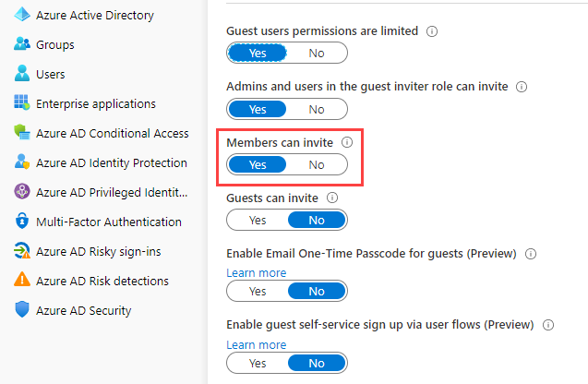Screen dimensions: 588x384
Task: Click the Azure AD Conditional Access icon
Action: [22, 134]
